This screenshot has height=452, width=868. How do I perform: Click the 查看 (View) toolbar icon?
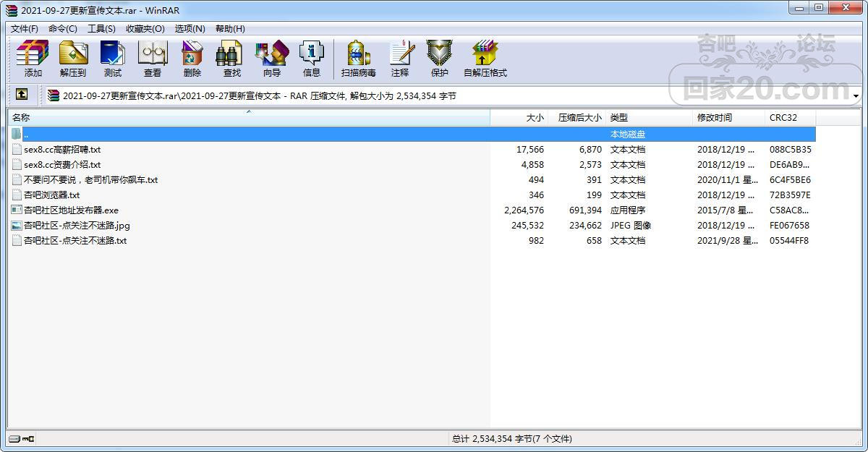[x=152, y=59]
